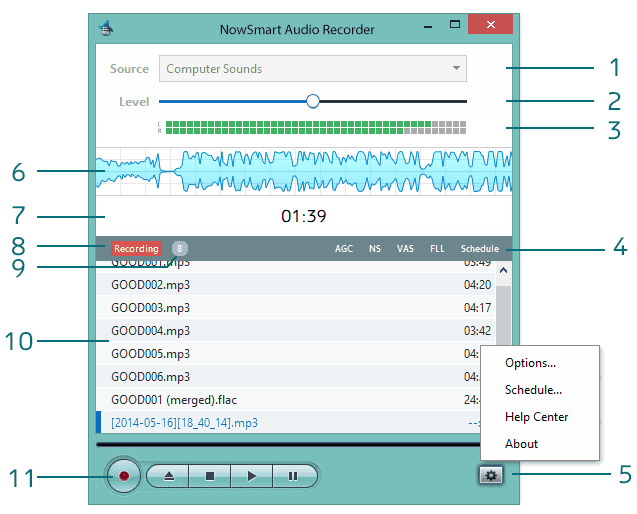Open the gear settings menu button
The height and width of the screenshot is (514, 637).
click(x=491, y=475)
